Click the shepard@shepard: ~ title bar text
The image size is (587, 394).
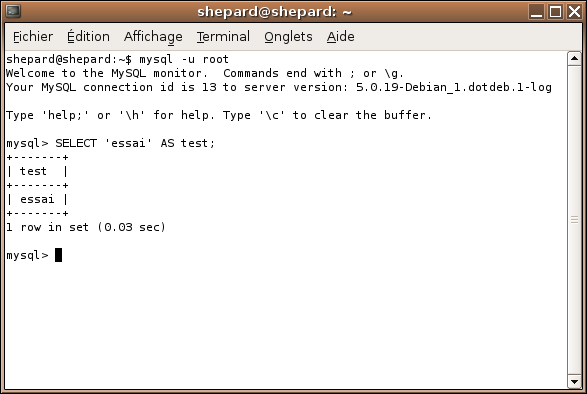[275, 12]
